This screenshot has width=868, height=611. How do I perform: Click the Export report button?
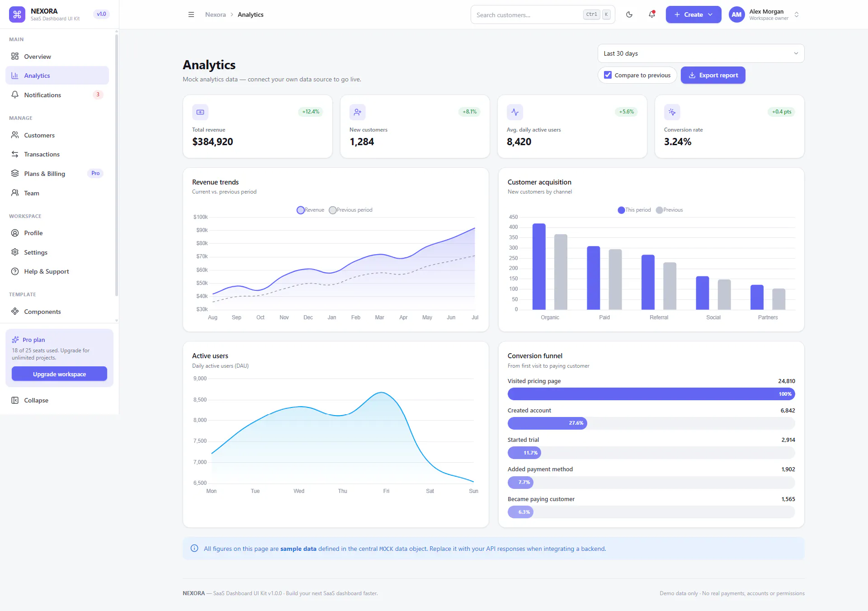tap(713, 75)
